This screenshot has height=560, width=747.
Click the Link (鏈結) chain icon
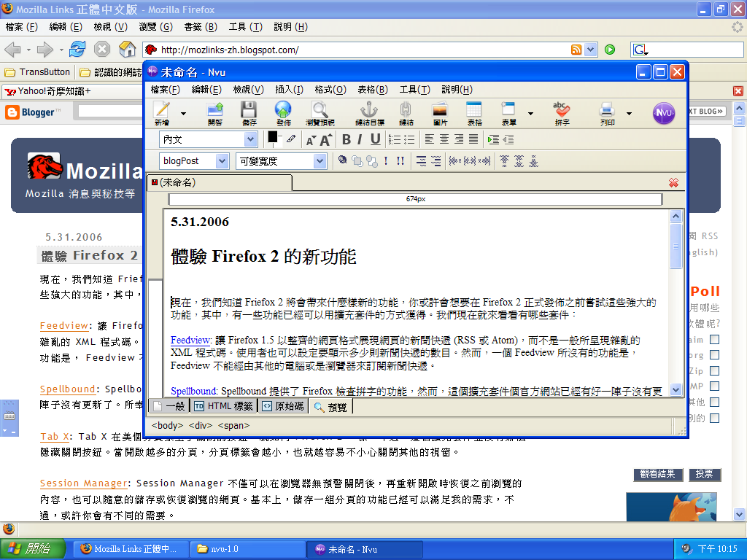tap(406, 113)
